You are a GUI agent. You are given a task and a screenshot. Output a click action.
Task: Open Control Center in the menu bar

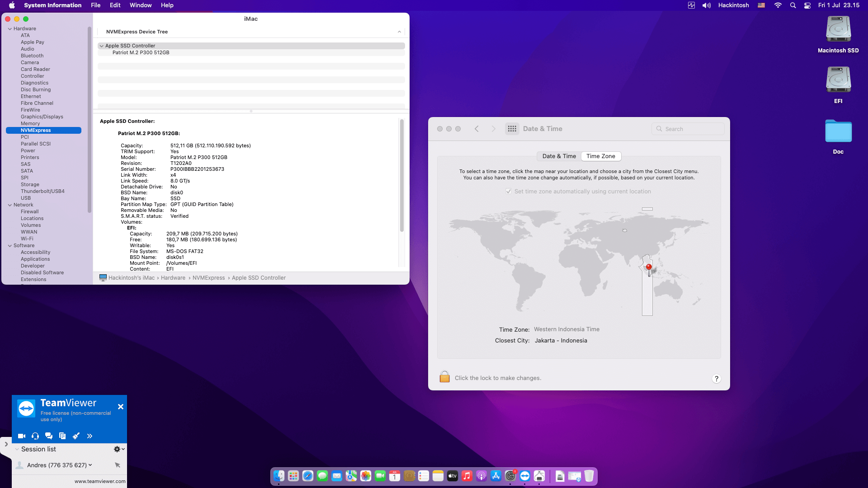(807, 5)
